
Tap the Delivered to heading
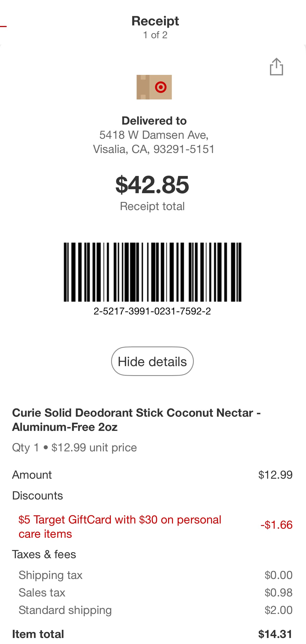154,121
